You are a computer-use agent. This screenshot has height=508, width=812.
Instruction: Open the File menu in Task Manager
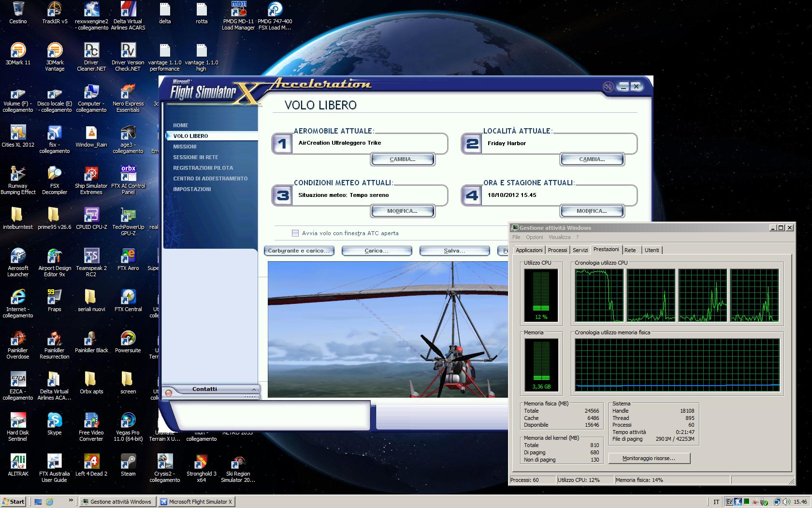[516, 237]
